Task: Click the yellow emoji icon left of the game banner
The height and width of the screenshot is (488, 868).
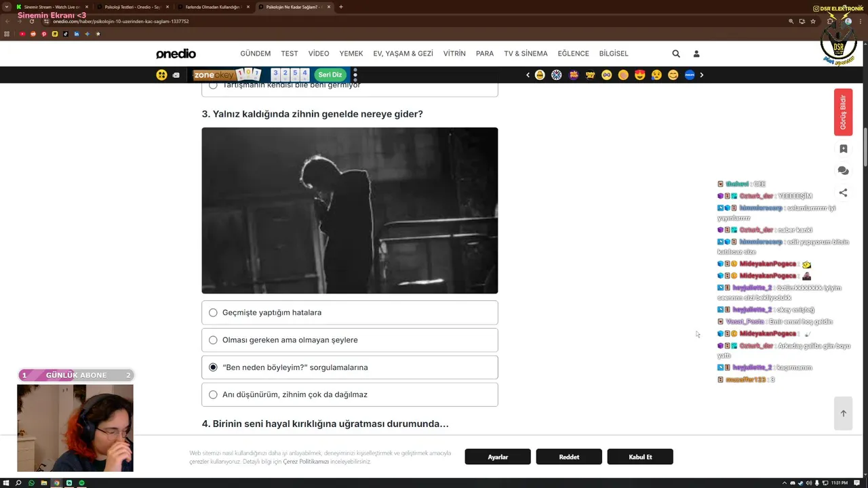Action: tap(161, 75)
